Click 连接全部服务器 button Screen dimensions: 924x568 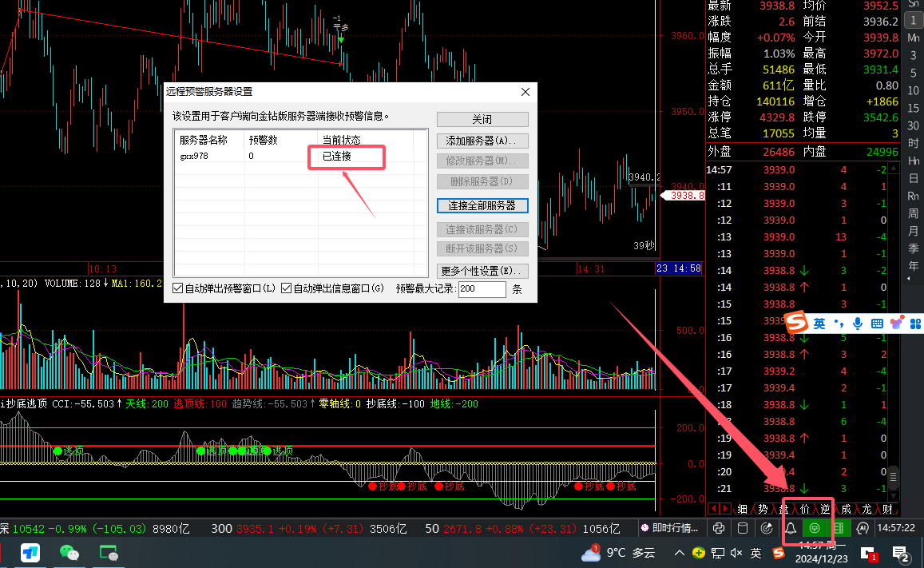pyautogui.click(x=482, y=205)
